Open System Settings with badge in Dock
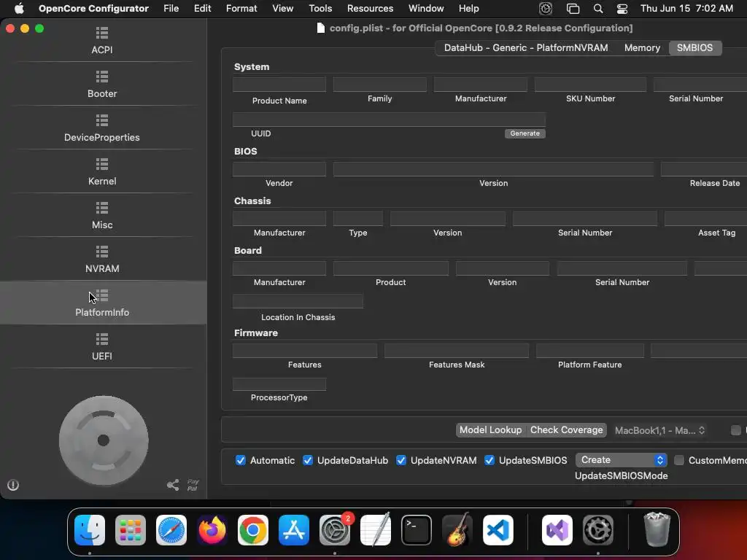Viewport: 747px width, 560px height. (x=334, y=530)
